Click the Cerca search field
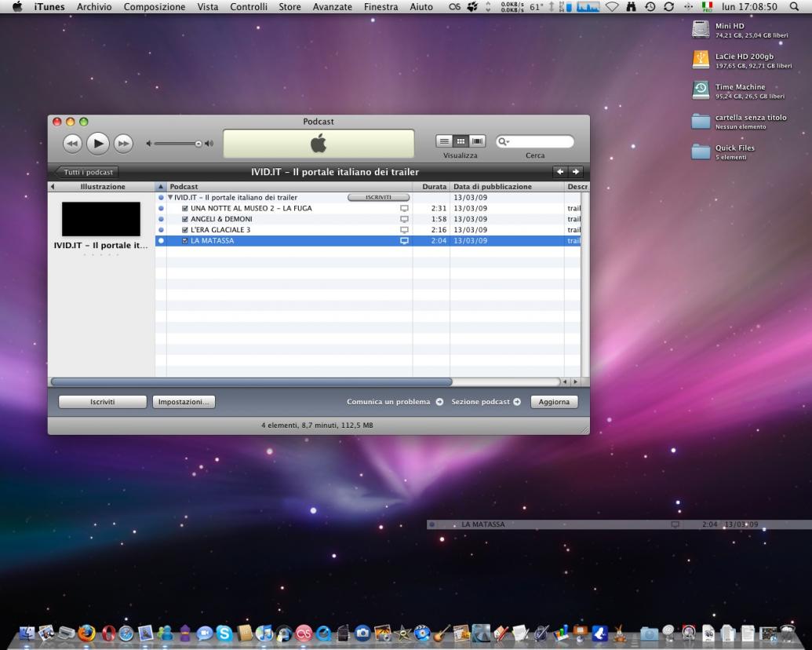Image resolution: width=812 pixels, height=650 pixels. pyautogui.click(x=535, y=141)
